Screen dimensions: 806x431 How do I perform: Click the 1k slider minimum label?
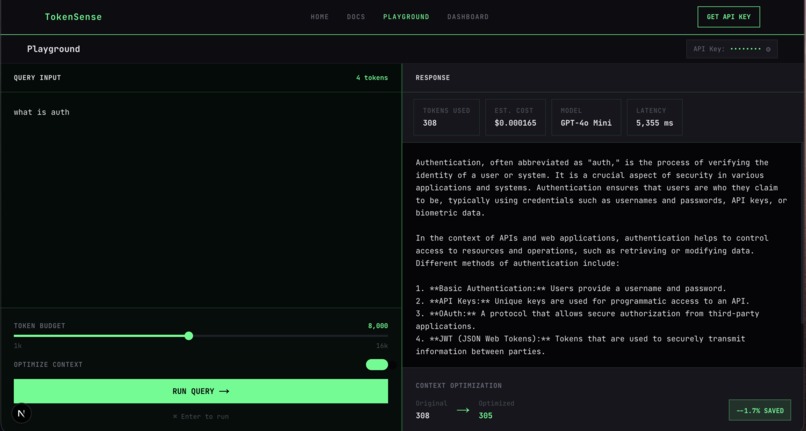point(17,346)
